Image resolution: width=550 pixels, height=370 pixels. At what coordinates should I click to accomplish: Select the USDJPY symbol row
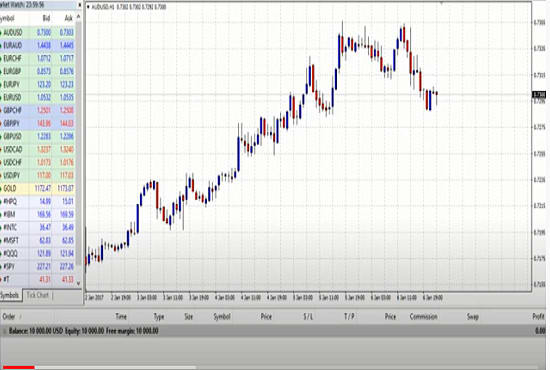pos(38,175)
